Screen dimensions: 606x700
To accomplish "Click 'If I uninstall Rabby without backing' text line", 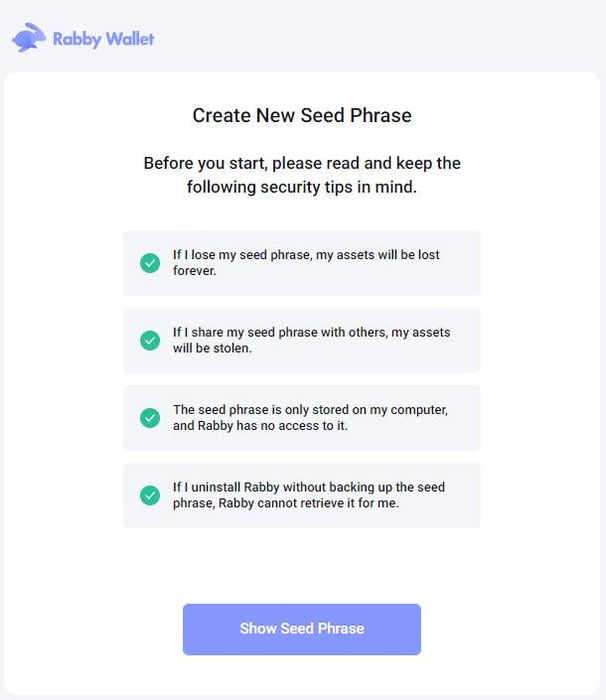I will 309,487.
